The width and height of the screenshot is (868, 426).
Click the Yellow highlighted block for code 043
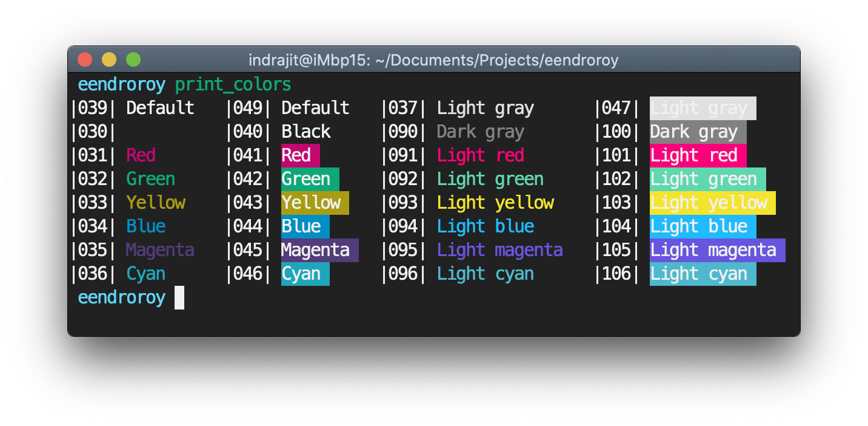315,203
